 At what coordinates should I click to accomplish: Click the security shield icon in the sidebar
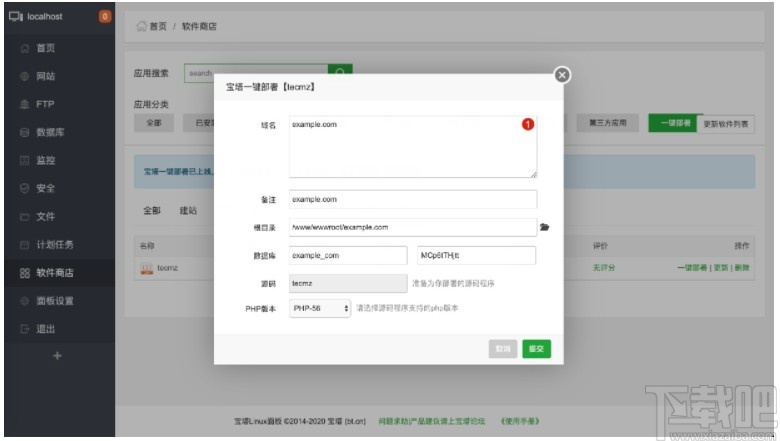click(x=25, y=188)
